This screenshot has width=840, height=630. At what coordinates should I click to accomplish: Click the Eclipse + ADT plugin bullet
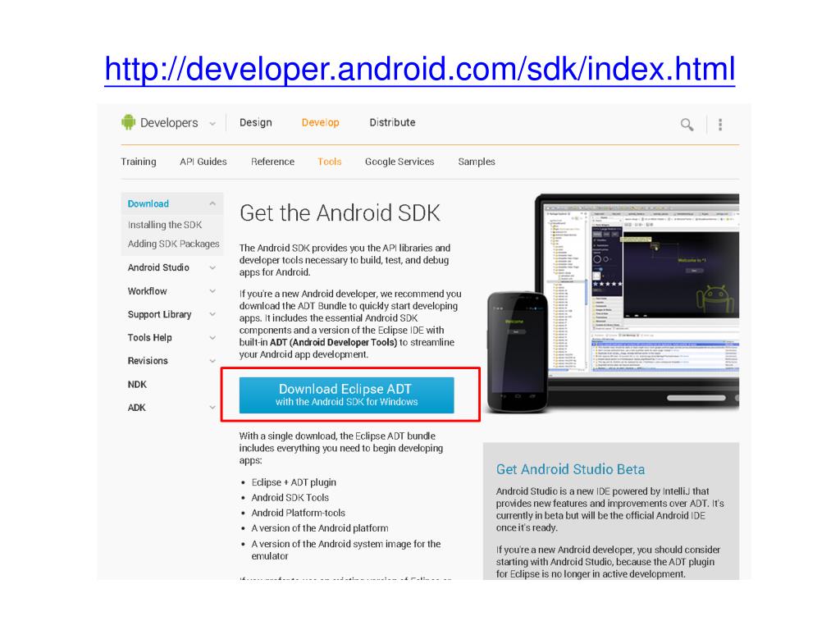pyautogui.click(x=294, y=482)
